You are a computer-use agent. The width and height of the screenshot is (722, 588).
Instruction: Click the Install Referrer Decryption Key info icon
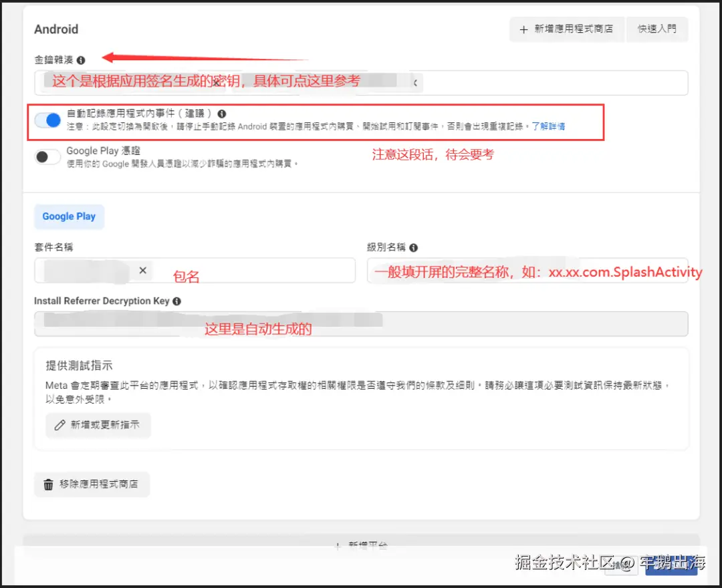176,301
